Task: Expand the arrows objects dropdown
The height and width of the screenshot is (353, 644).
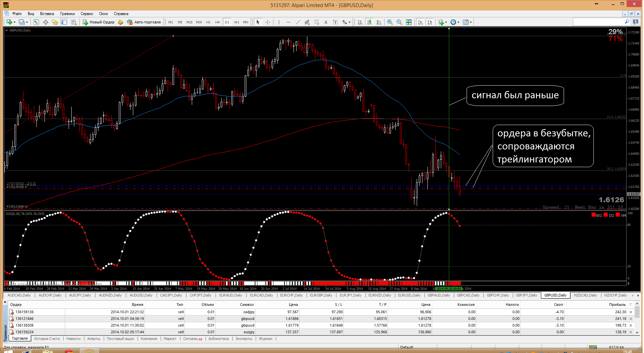Action: (x=350, y=22)
